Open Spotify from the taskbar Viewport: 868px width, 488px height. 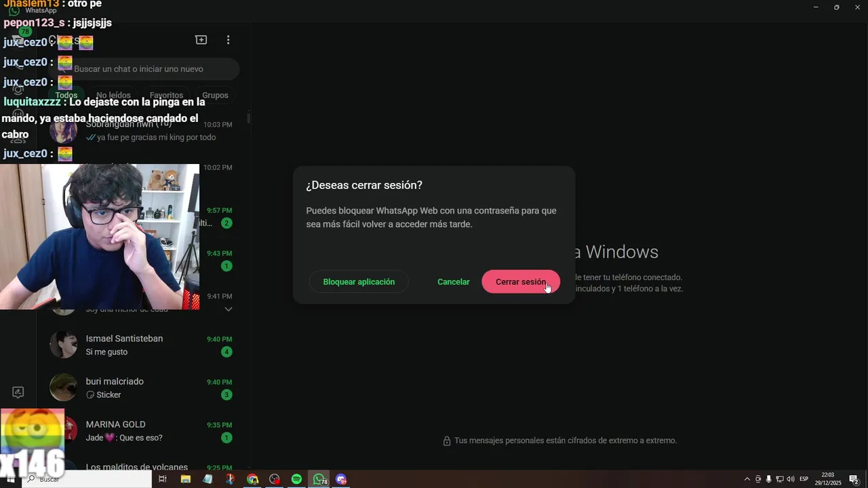[296, 479]
